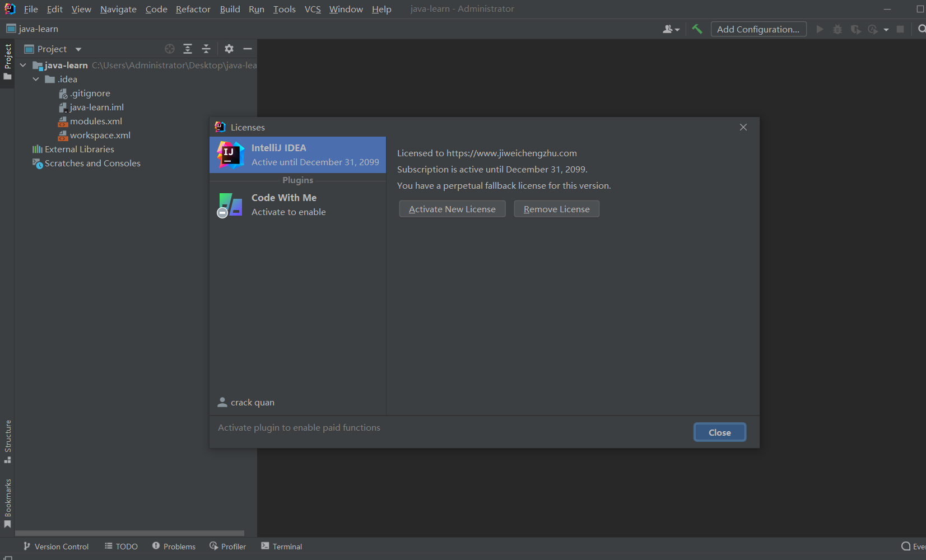
Task: Open the Edit menu
Action: point(55,9)
